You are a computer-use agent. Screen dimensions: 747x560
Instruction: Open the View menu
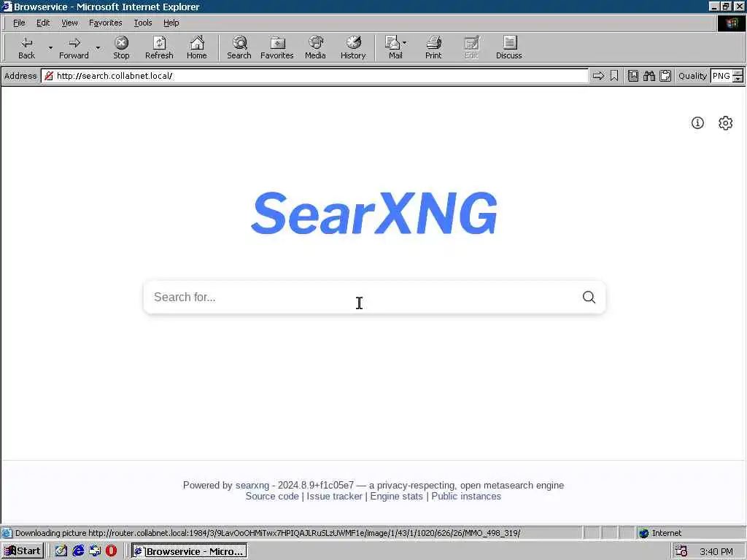[x=69, y=23]
